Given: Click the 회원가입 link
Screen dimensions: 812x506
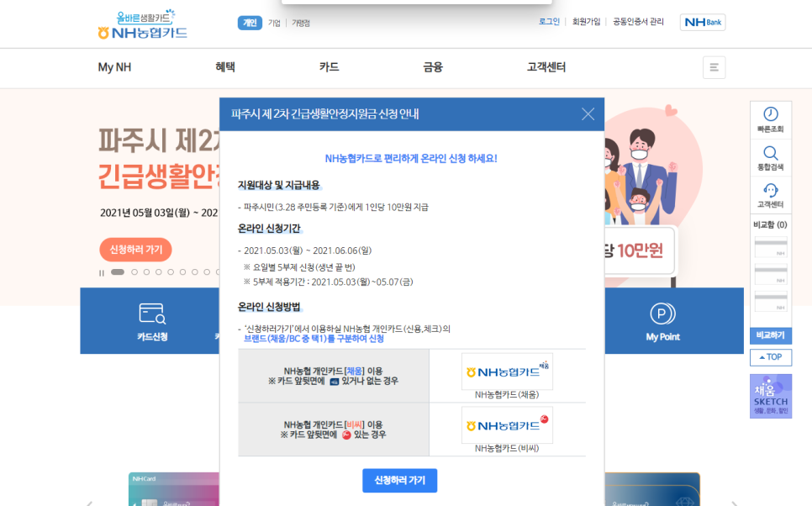Looking at the screenshot, I should tap(586, 22).
